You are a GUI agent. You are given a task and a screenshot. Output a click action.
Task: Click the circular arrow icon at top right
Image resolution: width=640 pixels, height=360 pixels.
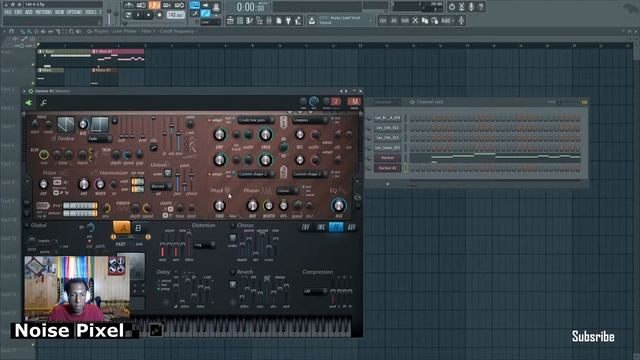pos(452,7)
